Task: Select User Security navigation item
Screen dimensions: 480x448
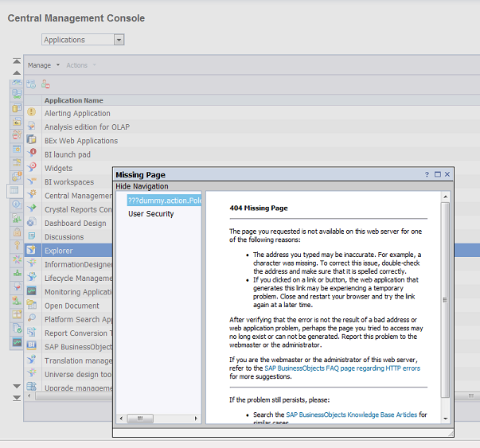Action: pyautogui.click(x=151, y=213)
